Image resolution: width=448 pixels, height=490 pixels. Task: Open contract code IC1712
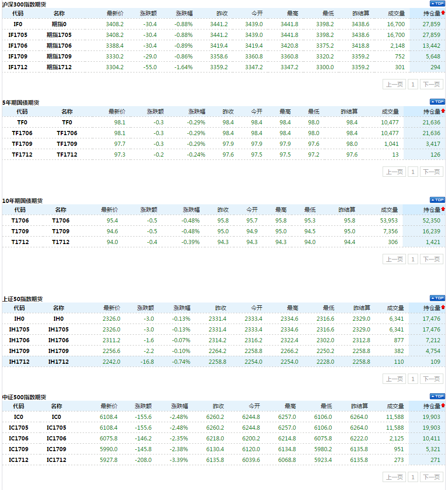tap(18, 460)
